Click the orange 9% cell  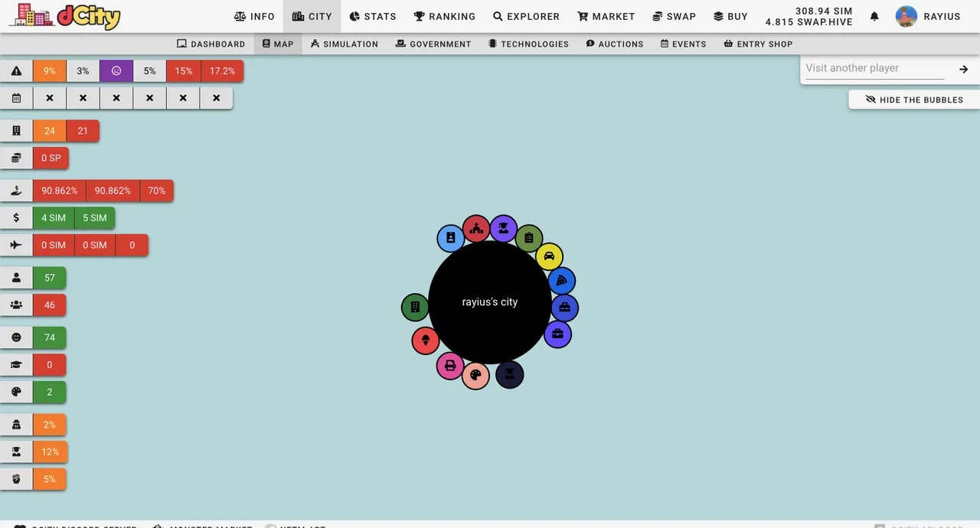point(50,71)
